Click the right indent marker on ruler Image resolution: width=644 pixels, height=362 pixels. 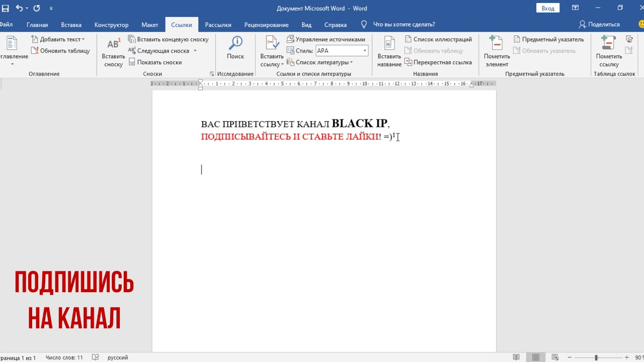[471, 85]
